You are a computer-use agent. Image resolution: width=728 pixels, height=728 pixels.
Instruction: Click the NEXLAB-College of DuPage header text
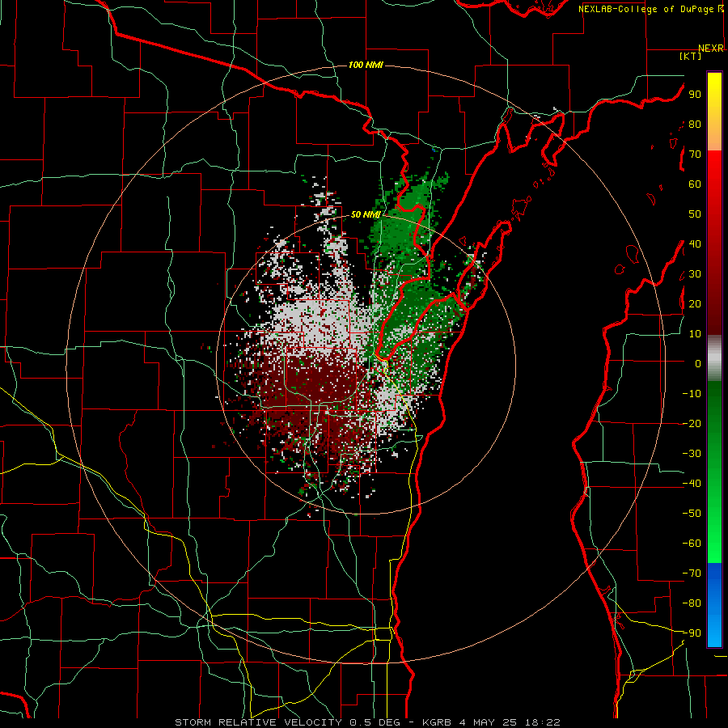point(646,9)
